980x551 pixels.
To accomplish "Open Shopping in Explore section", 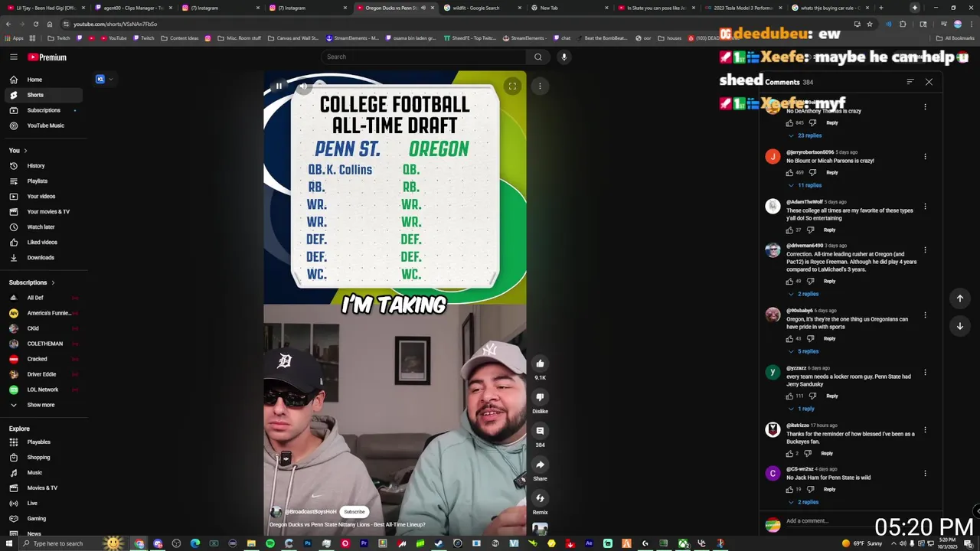I will pyautogui.click(x=43, y=457).
